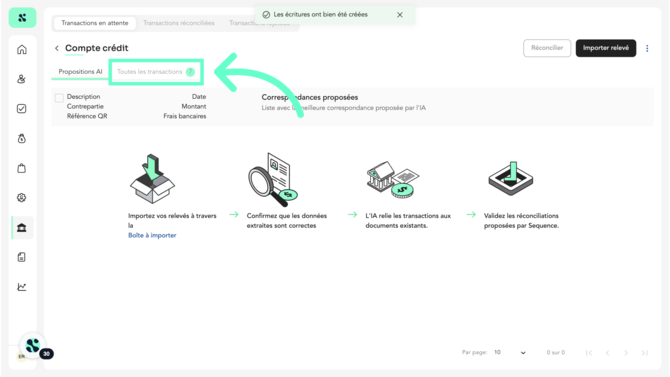Open the Toutes les transactions tab

[156, 72]
